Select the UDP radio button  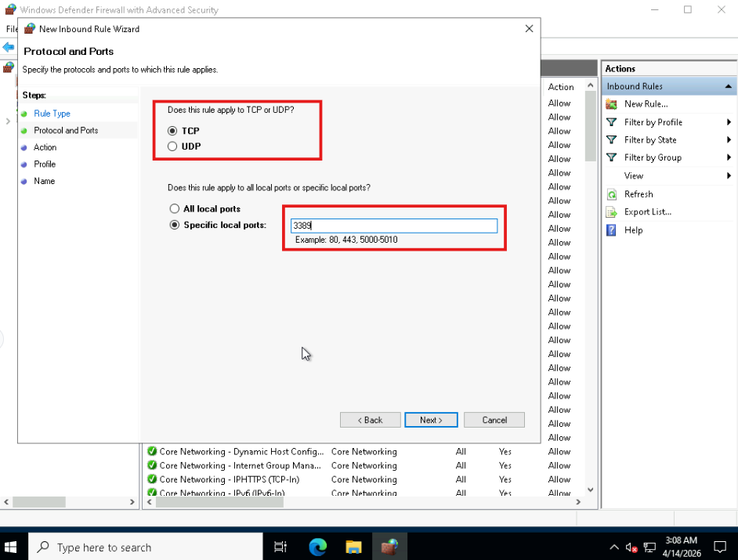click(172, 146)
